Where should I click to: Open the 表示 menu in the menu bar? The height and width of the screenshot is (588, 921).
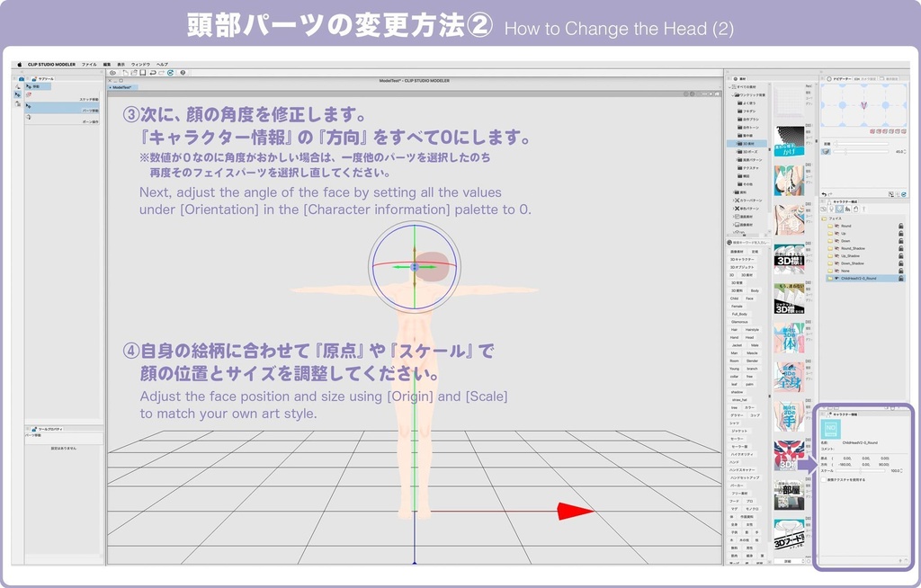(121, 64)
